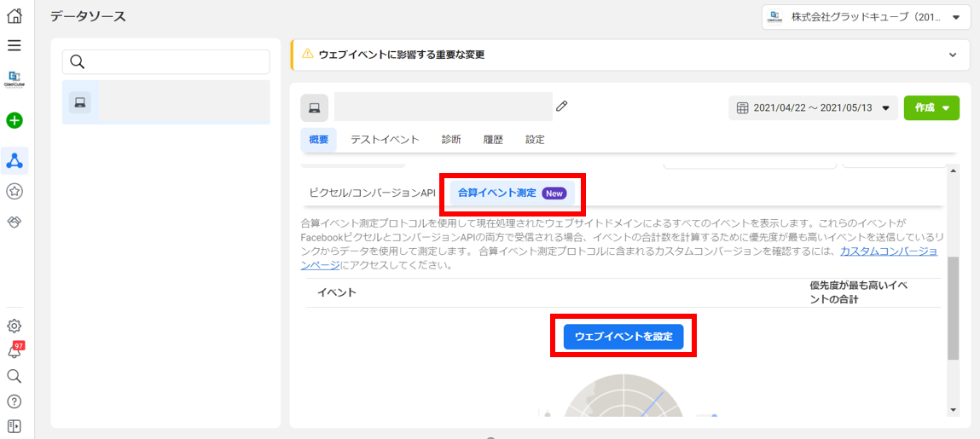Select the GladCube business logo in sidebar
Viewport: 980px width, 439px height.
coord(14,81)
